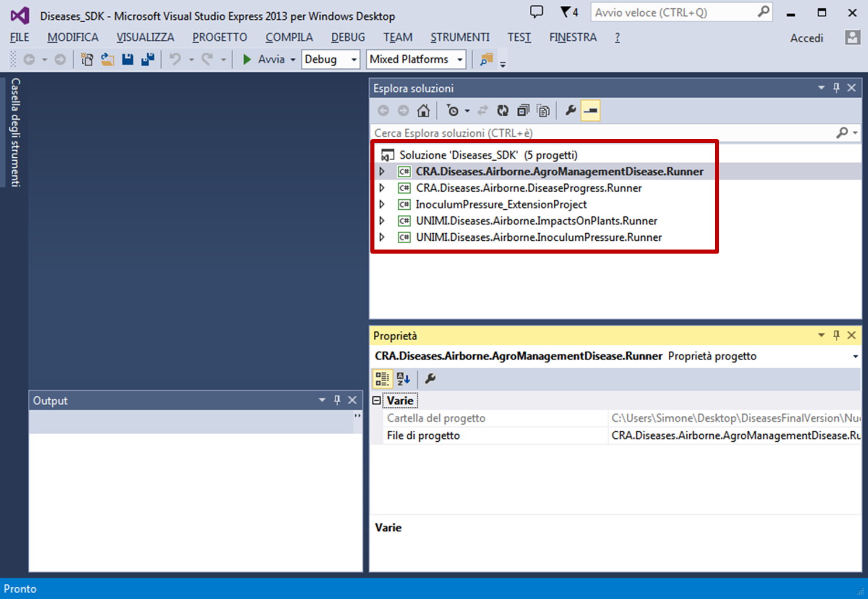Toggle Alphabetical sort in Proprietà panel
Image resolution: width=868 pixels, height=599 pixels.
tap(403, 379)
